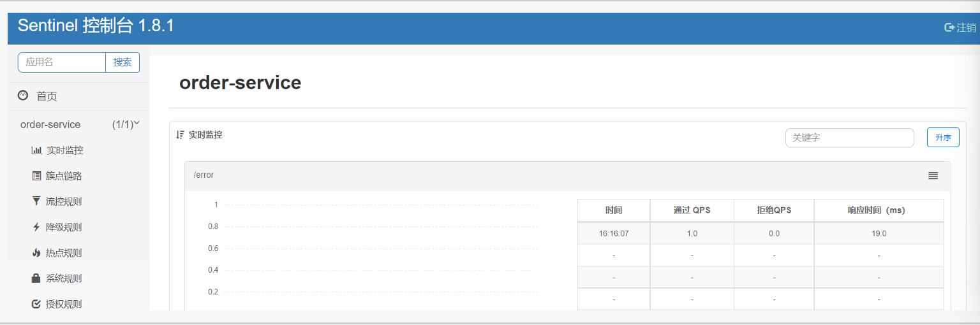
Task: Collapse the order-service chevron
Action: pos(137,123)
